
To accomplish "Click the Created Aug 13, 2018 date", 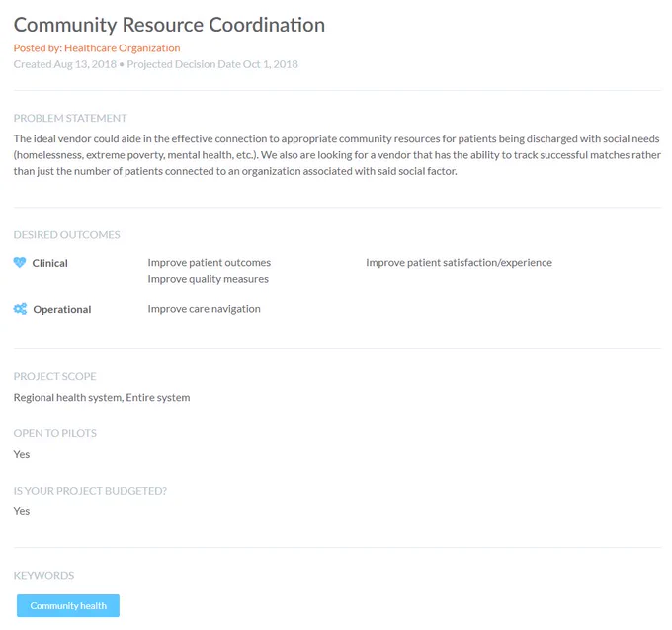I will click(65, 64).
